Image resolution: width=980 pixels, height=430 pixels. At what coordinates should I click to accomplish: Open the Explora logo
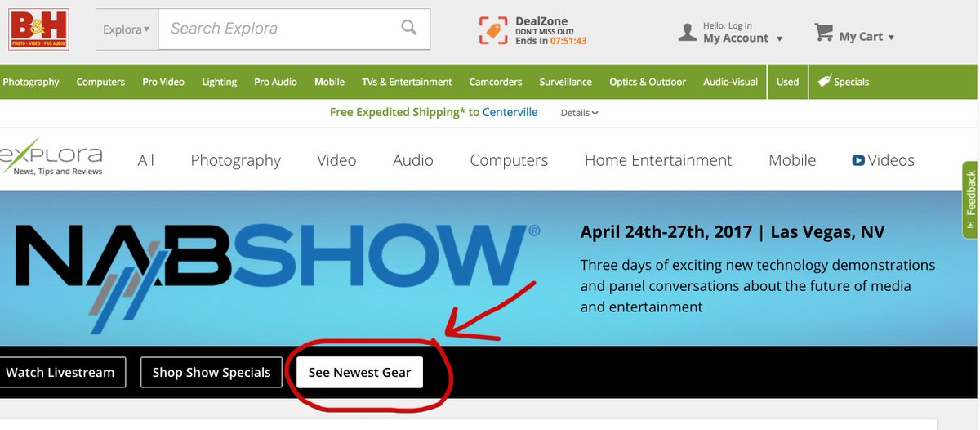[x=51, y=158]
